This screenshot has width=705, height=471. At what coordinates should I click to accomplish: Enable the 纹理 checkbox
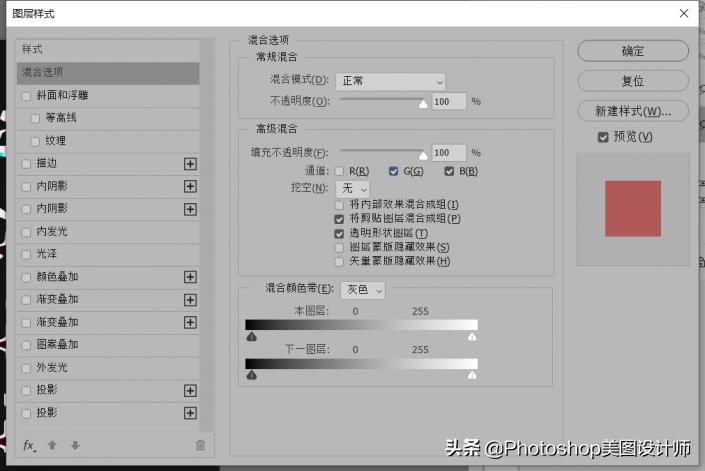point(35,142)
